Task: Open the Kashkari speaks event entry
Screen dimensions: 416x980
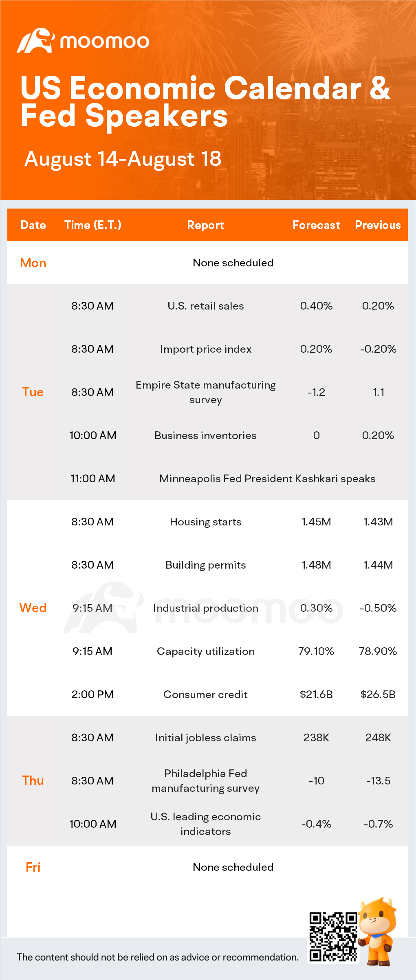Action: pos(267,479)
